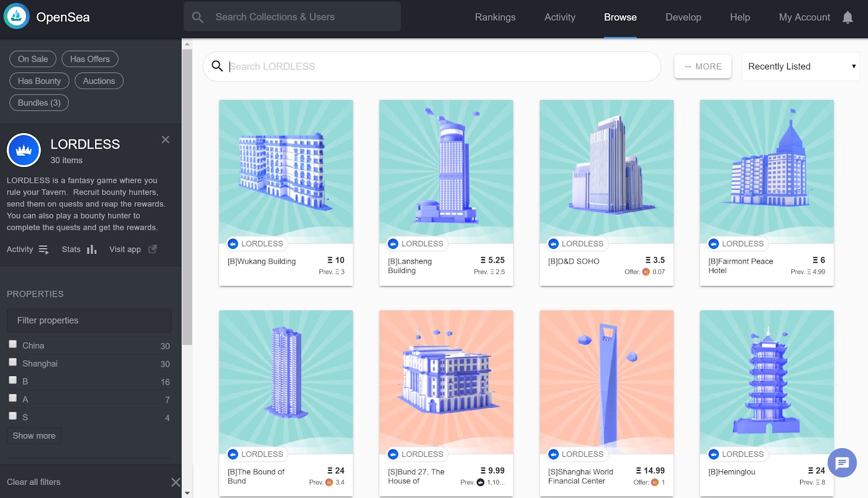Click the Shanghai World Financial Center thumbnail
Viewport: 868px width, 498px height.
pos(607,382)
